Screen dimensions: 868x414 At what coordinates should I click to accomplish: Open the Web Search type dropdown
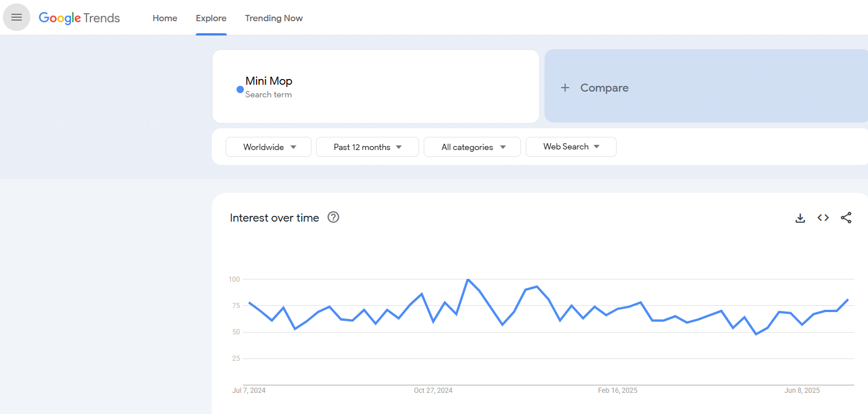pyautogui.click(x=571, y=147)
